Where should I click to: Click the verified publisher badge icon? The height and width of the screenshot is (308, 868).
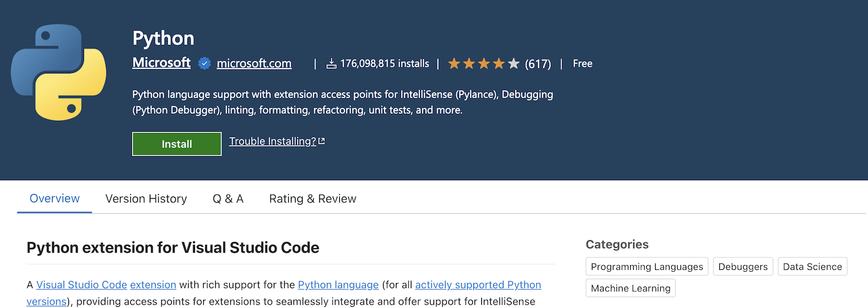pos(204,64)
